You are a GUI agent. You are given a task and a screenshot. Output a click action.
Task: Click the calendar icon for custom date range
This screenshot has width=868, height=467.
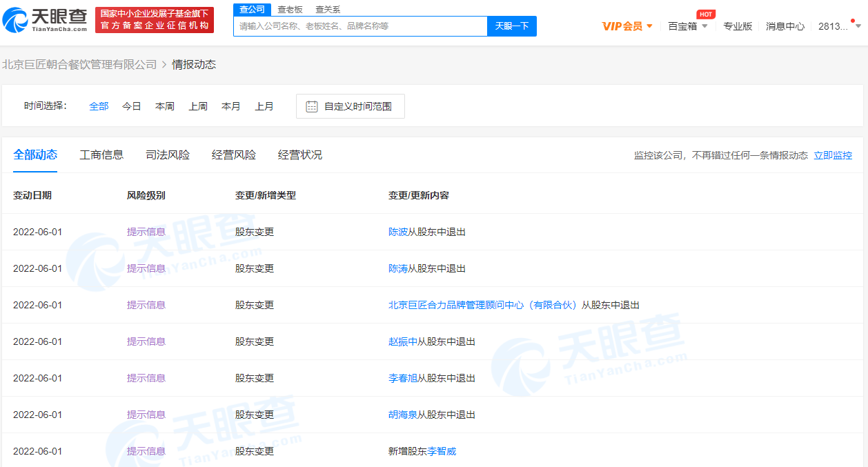point(312,106)
